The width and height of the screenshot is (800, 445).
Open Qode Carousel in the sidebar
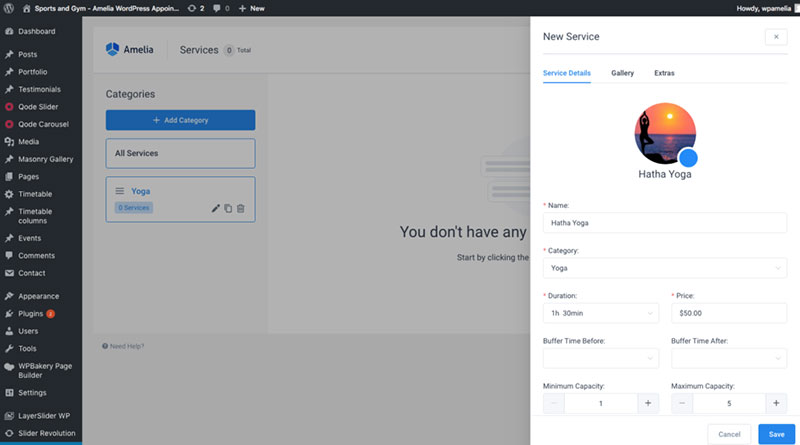click(x=41, y=124)
